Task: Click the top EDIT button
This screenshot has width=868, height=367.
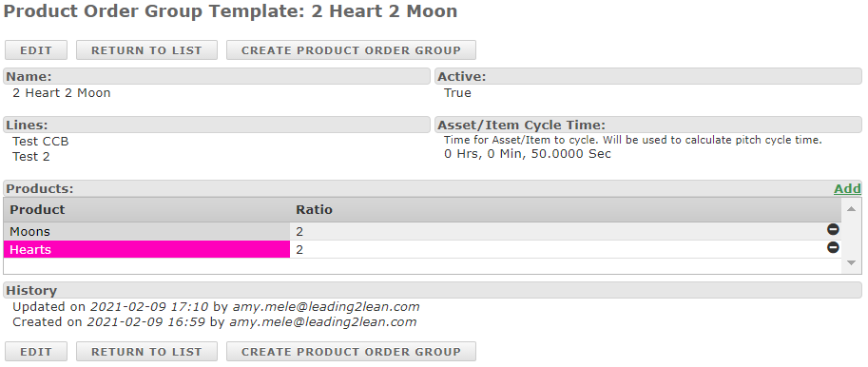Action: point(36,49)
